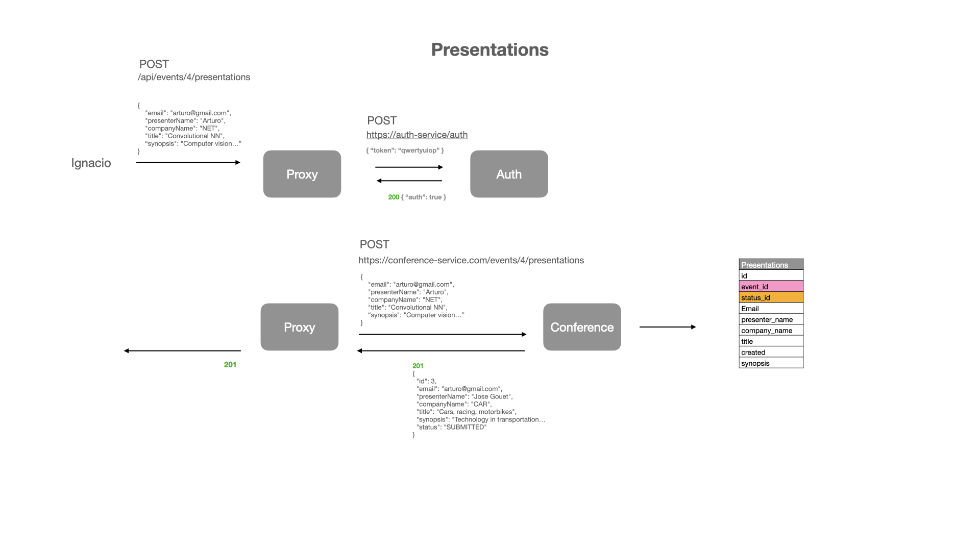980x551 pixels.
Task: Click the Proxy icon in lower flow
Action: 301,327
